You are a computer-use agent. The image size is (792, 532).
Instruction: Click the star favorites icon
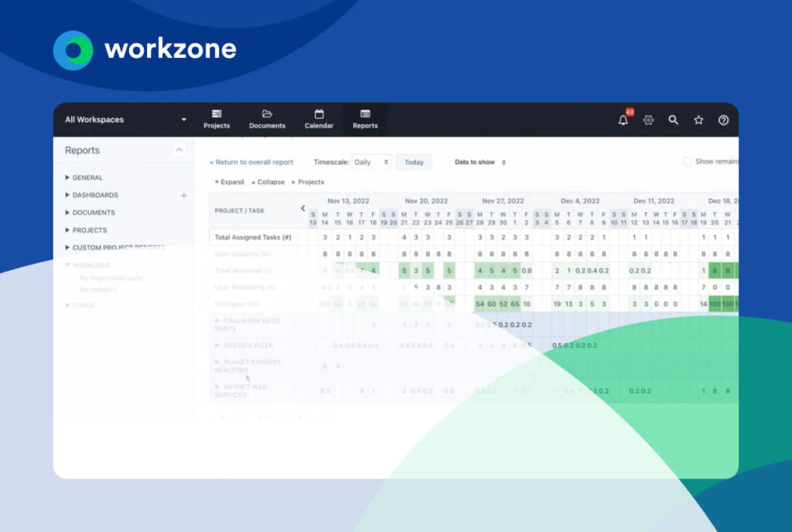pyautogui.click(x=698, y=120)
